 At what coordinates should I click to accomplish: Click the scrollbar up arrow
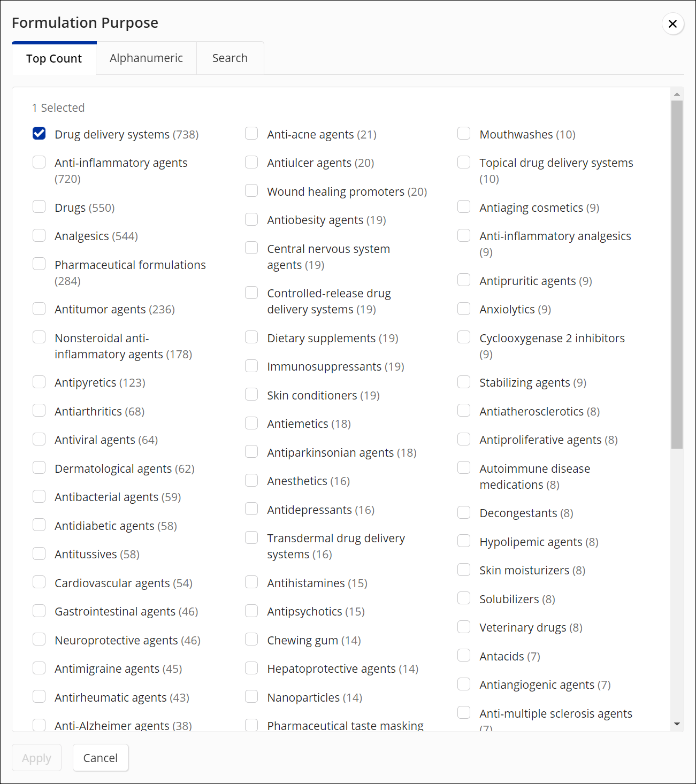click(677, 94)
